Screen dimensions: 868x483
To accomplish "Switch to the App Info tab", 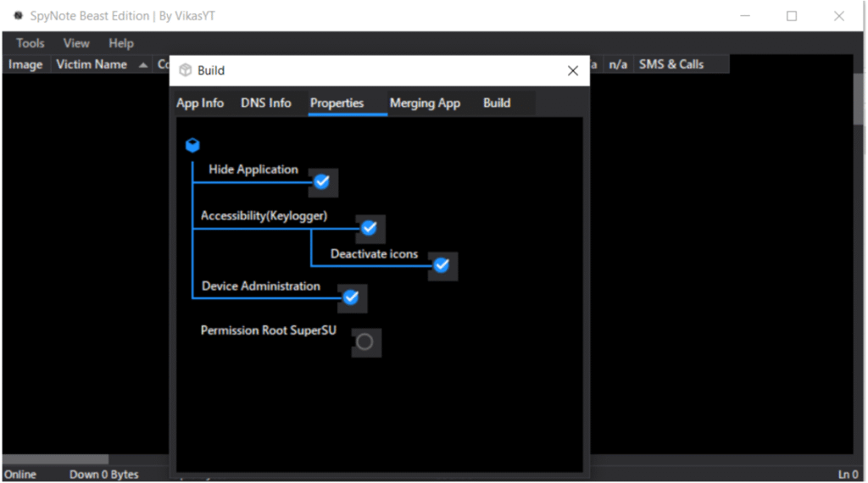I will point(200,103).
